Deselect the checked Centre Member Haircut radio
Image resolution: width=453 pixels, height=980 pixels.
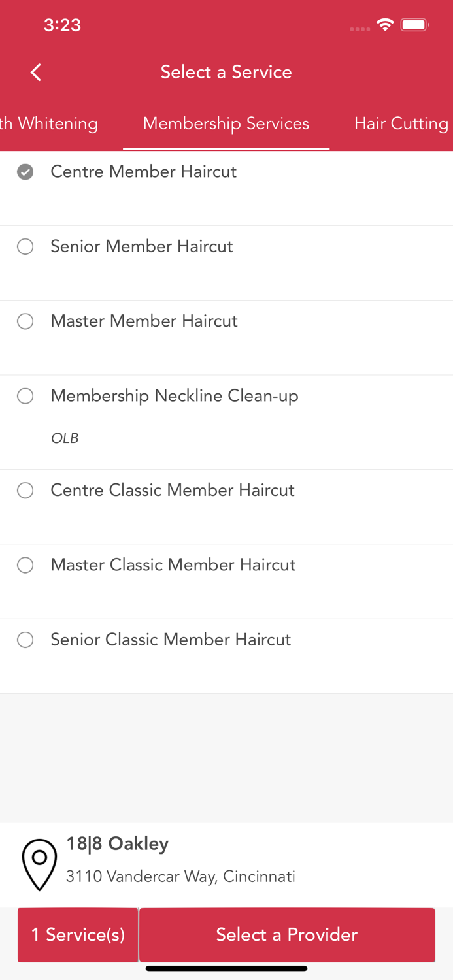25,172
